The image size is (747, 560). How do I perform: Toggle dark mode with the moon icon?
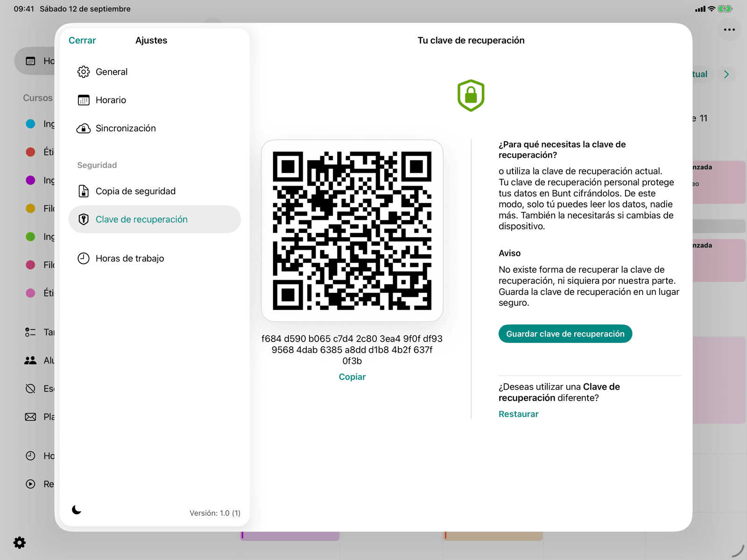(77, 510)
